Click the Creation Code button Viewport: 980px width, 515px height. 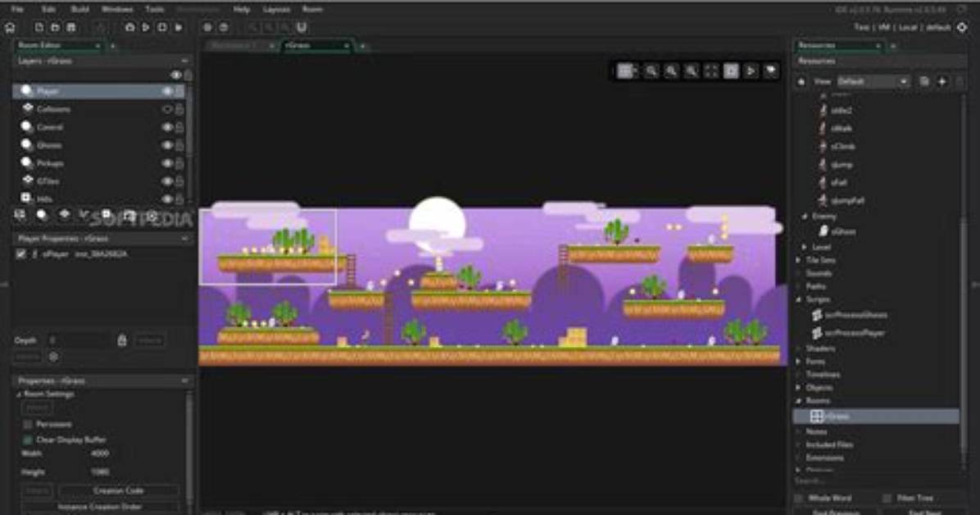click(x=118, y=490)
